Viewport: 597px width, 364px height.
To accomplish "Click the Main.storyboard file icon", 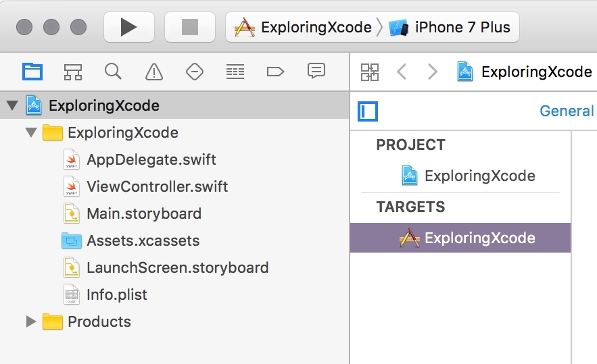I will (72, 214).
